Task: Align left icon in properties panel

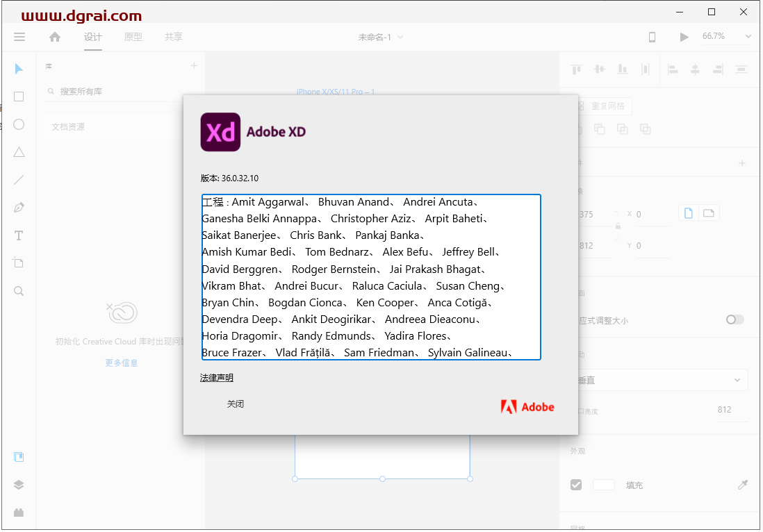Action: click(673, 69)
